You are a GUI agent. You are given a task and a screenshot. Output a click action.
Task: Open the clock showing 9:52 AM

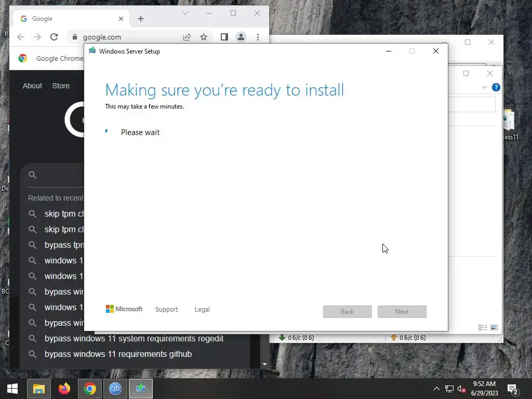pos(484,389)
